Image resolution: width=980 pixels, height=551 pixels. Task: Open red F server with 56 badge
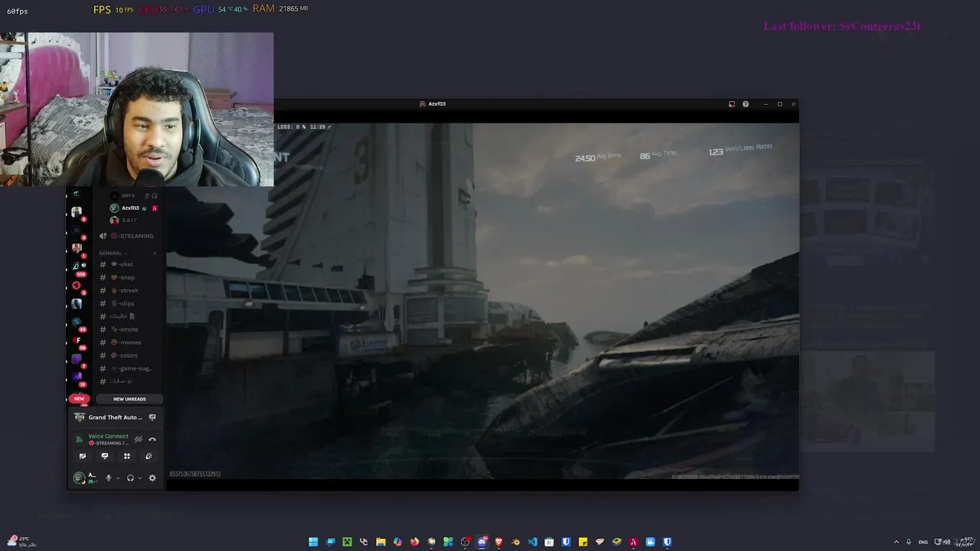[77, 340]
